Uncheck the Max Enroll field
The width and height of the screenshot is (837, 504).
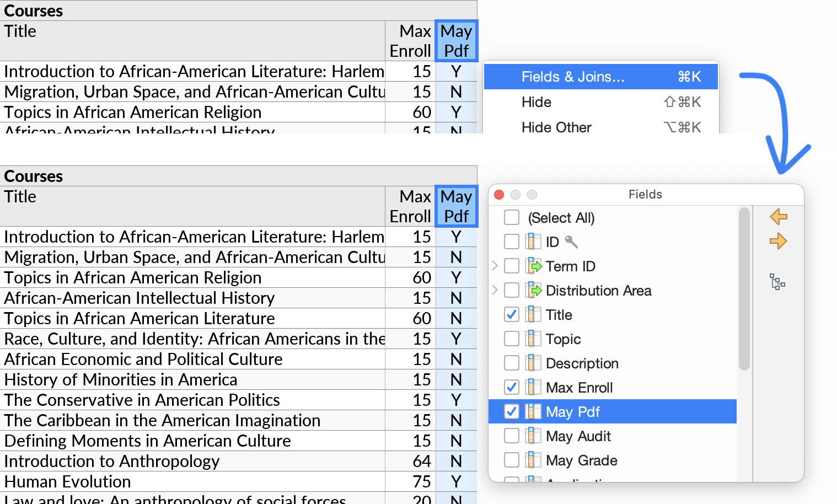point(511,387)
